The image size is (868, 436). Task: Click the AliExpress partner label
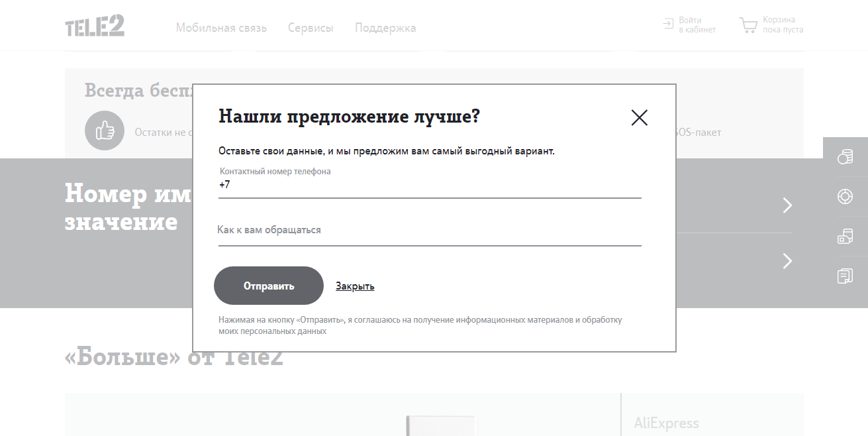(666, 423)
